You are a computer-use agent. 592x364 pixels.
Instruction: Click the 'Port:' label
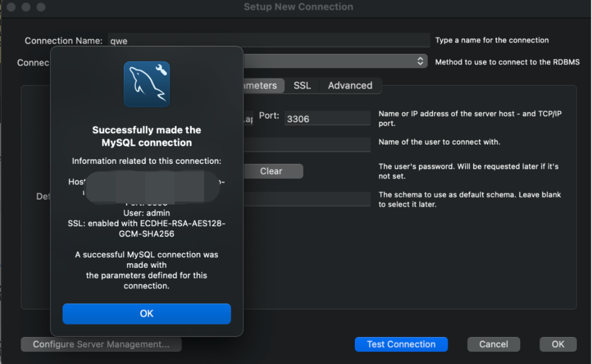[x=269, y=116]
